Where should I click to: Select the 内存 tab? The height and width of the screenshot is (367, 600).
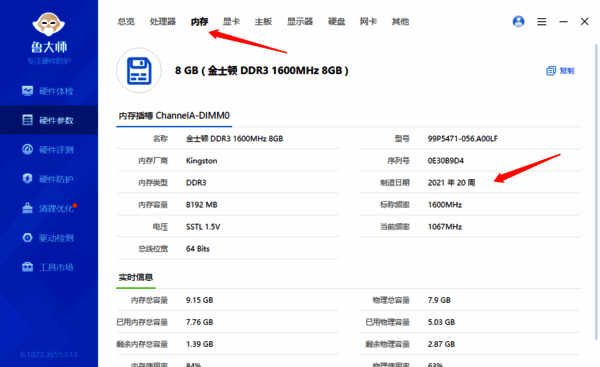199,22
